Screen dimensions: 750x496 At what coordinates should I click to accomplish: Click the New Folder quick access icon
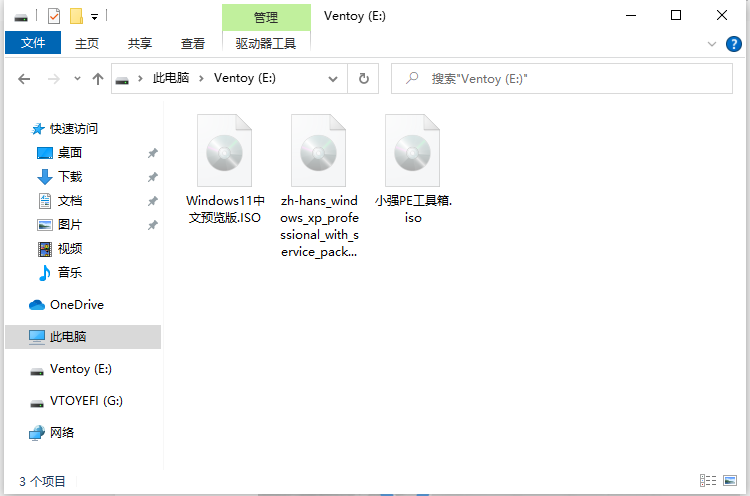(x=77, y=16)
